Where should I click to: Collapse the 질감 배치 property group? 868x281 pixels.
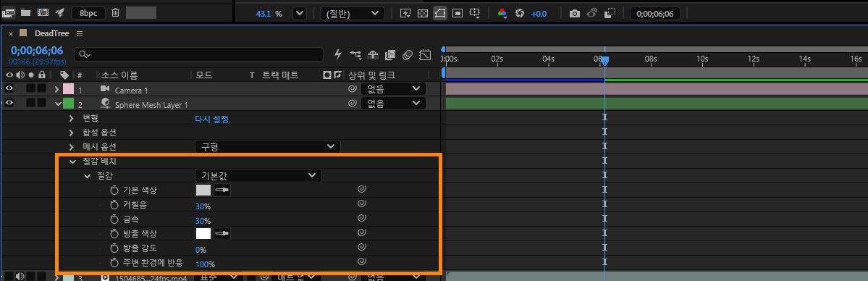pos(72,162)
